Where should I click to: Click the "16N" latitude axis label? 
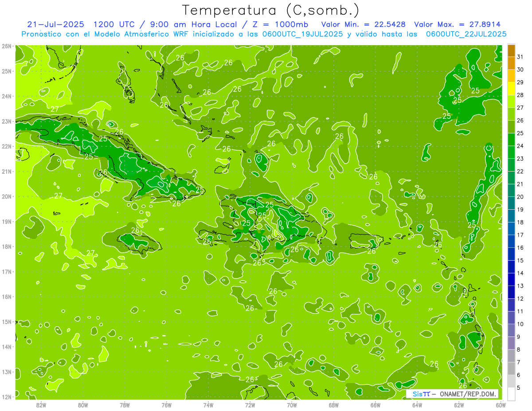[x=7, y=297]
